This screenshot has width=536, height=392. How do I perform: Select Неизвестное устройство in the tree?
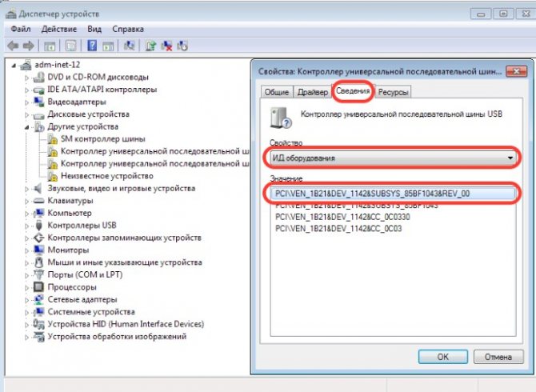(107, 176)
